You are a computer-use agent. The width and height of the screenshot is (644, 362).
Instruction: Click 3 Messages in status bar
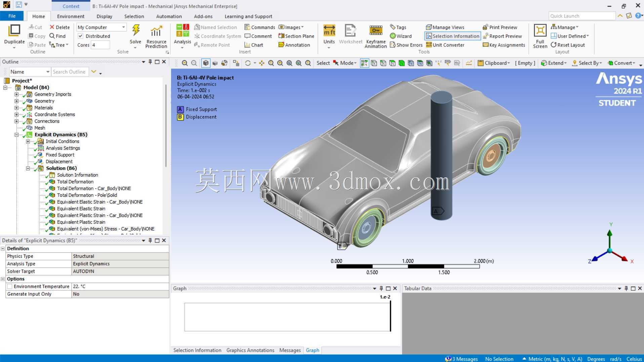tap(461, 359)
